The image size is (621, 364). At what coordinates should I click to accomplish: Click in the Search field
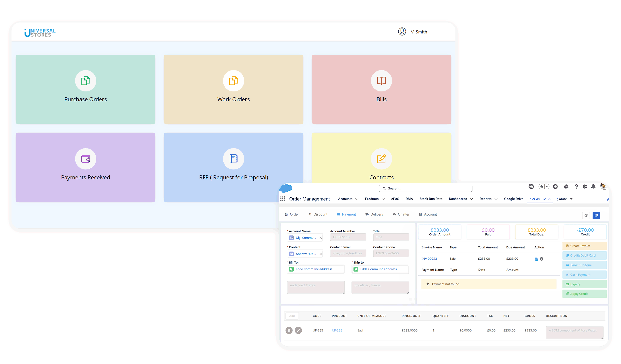click(425, 188)
